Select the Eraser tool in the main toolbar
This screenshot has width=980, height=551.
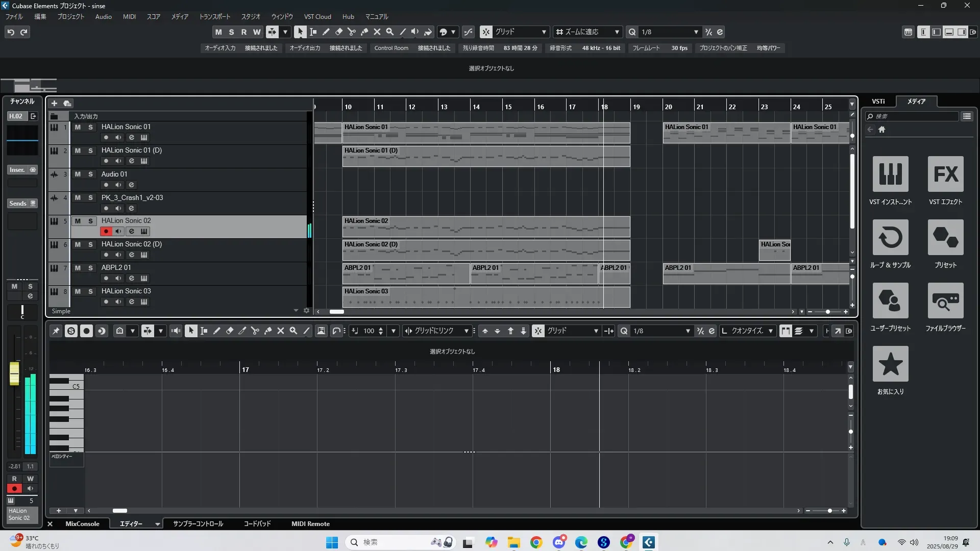(x=338, y=32)
